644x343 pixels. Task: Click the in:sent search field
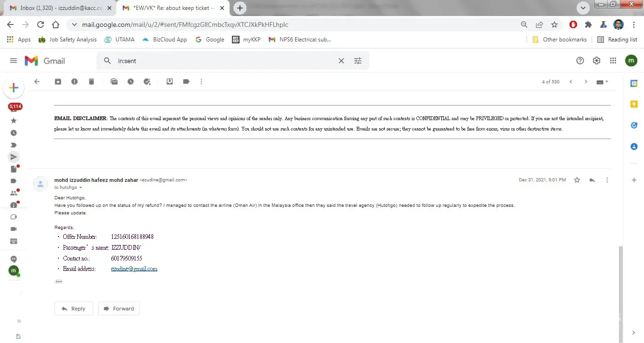(x=226, y=61)
